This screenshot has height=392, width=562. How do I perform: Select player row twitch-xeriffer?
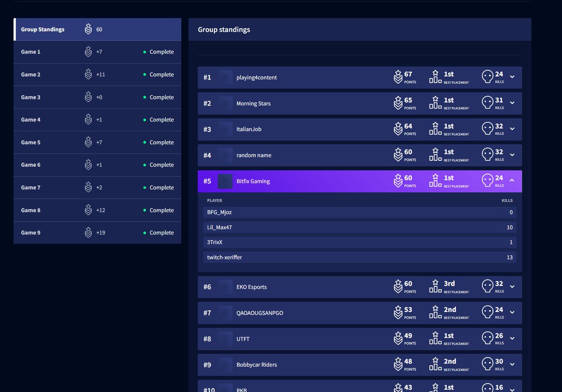pyautogui.click(x=360, y=257)
